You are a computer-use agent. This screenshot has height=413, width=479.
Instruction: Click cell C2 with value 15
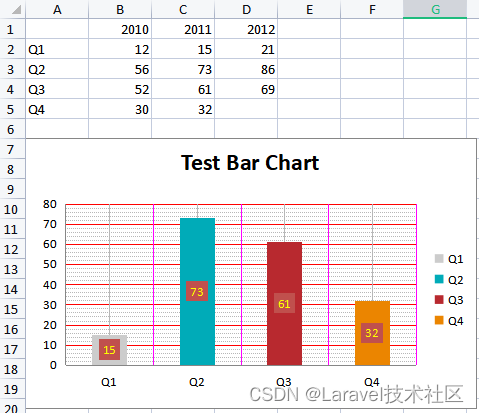[x=183, y=49]
